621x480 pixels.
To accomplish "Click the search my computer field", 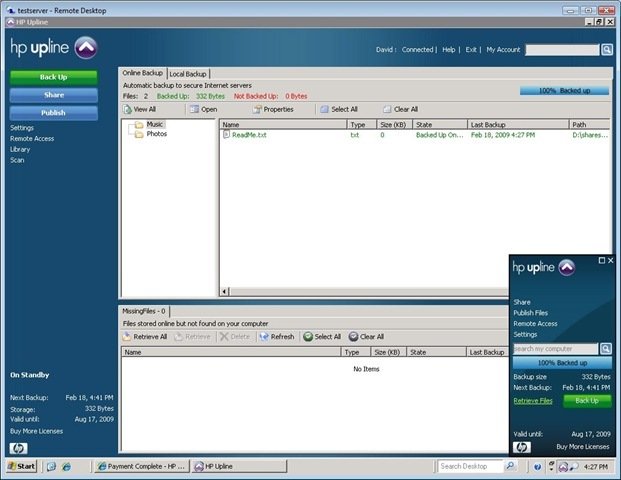I will [555, 349].
